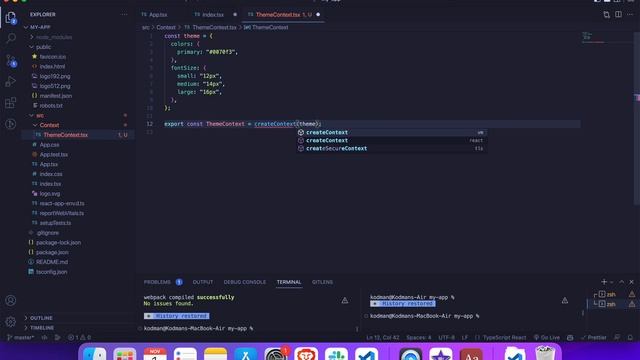Click Spaces: 4 indentation setting

418,338
